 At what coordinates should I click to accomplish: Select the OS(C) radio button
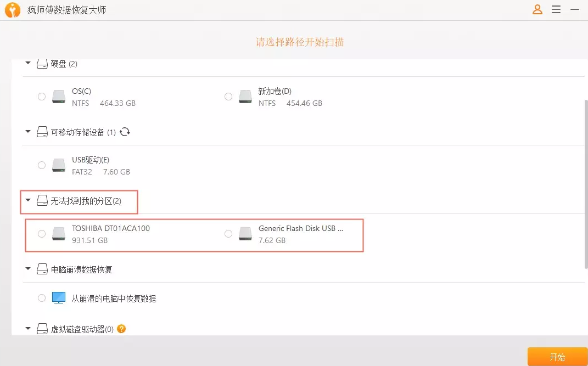click(x=42, y=97)
